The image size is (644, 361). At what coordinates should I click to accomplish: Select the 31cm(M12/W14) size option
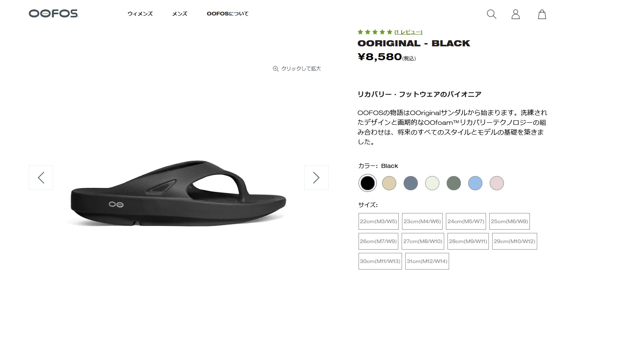tap(427, 261)
